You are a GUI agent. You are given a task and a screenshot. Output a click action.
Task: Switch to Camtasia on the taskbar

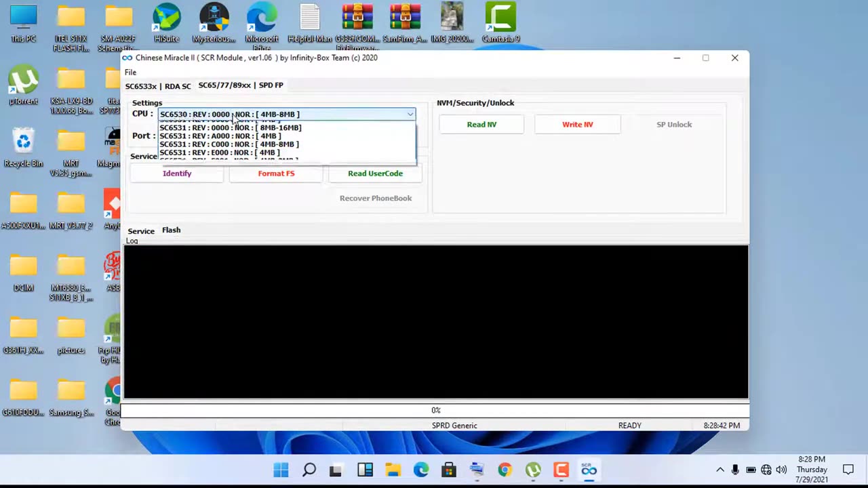point(561,470)
